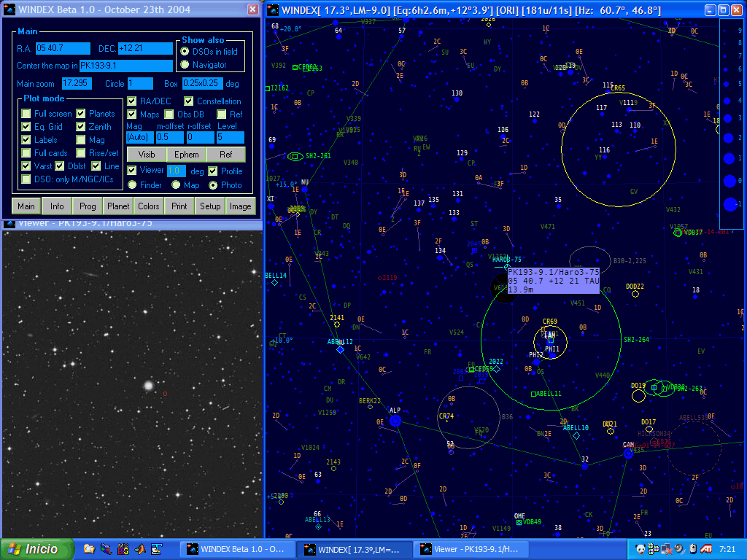Click the ALP star marker on map
The image size is (747, 560).
click(395, 421)
